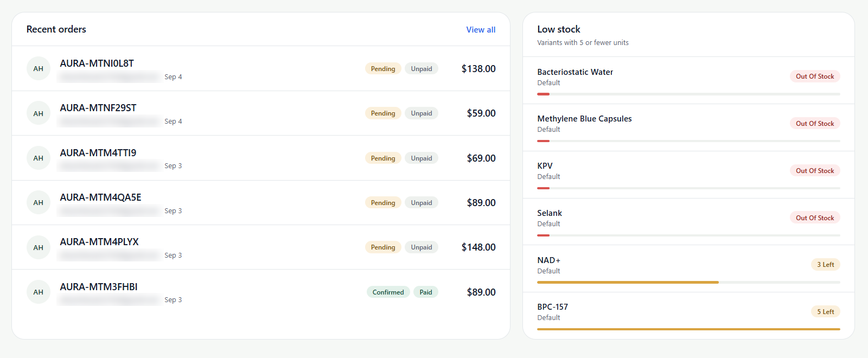Click Pending badge on order AURA-MTNI0L8T
The image size is (868, 358).
[x=383, y=68]
